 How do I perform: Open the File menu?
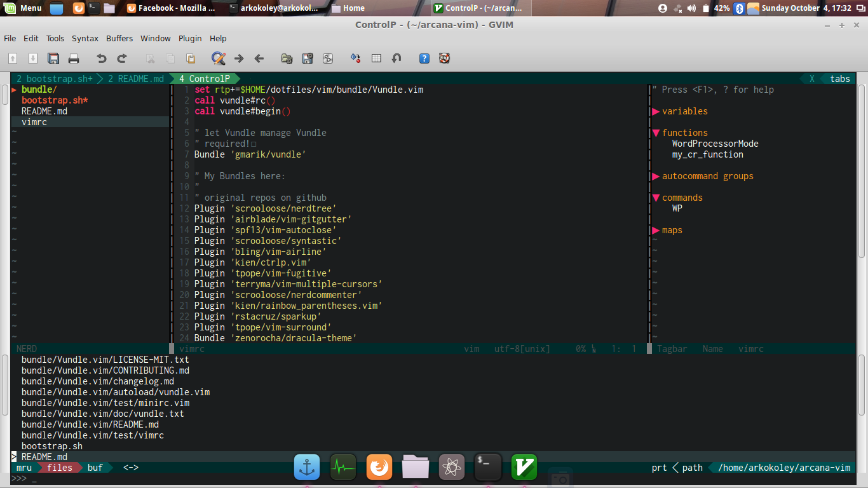click(10, 38)
